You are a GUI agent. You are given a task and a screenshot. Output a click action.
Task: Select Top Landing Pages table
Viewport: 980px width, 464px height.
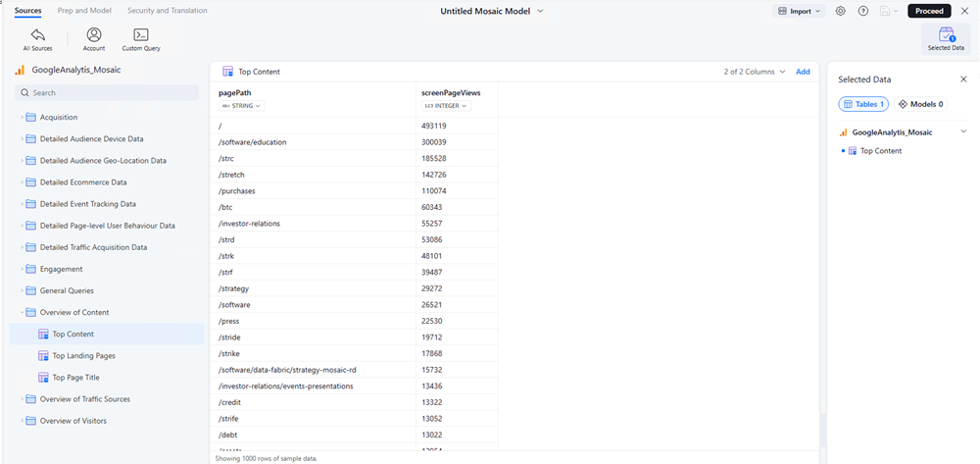tap(83, 356)
